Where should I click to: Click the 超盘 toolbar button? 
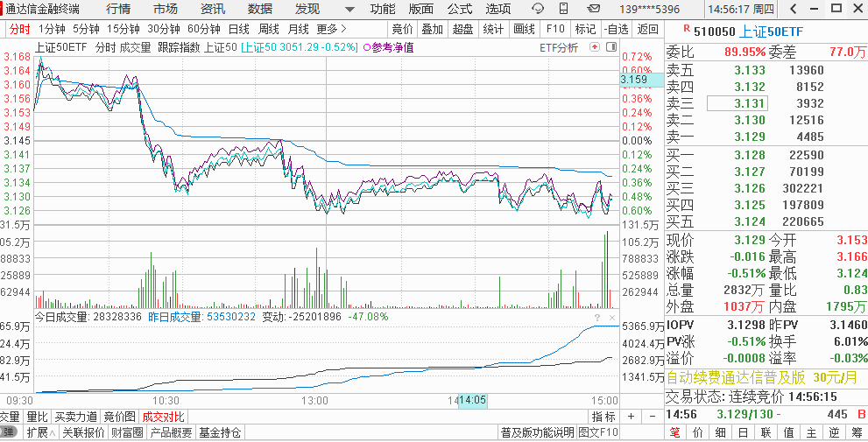coord(462,29)
